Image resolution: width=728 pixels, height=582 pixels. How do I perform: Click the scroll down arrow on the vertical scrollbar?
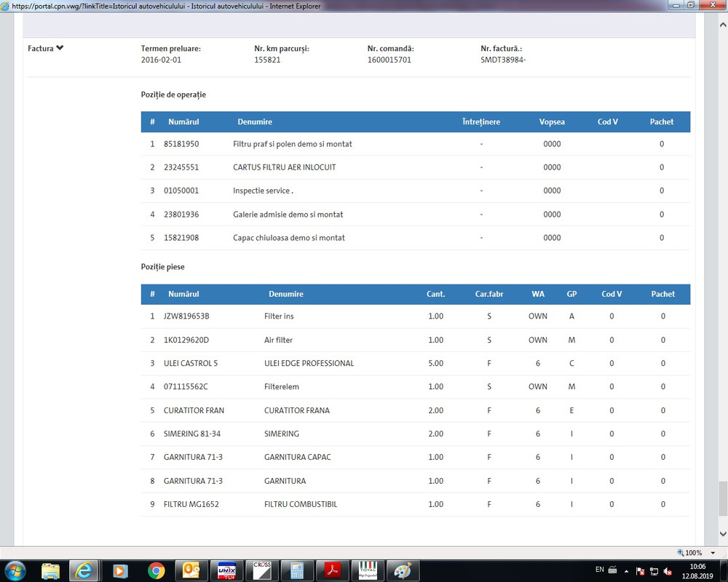pyautogui.click(x=723, y=534)
